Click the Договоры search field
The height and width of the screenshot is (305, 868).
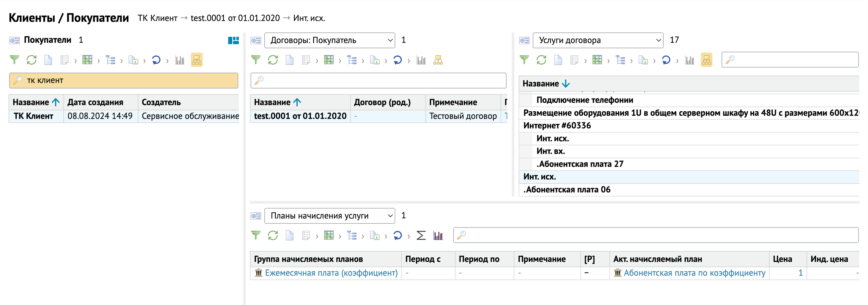click(x=378, y=81)
